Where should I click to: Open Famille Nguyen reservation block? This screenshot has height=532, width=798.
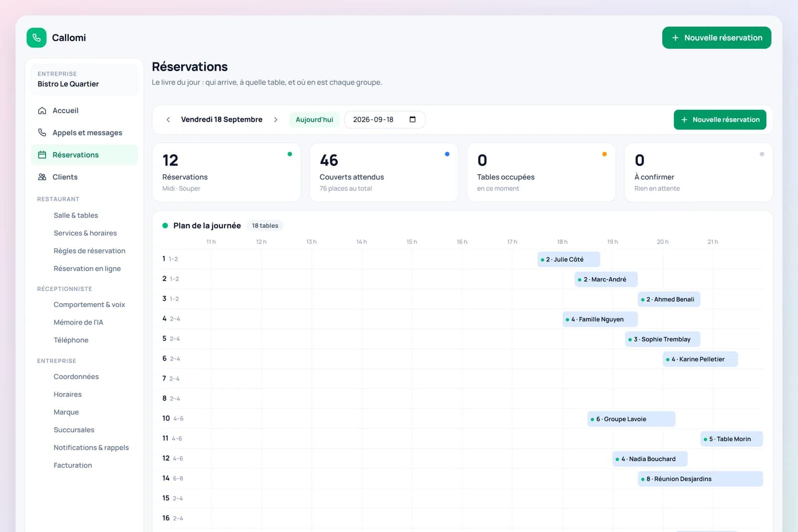pos(600,319)
